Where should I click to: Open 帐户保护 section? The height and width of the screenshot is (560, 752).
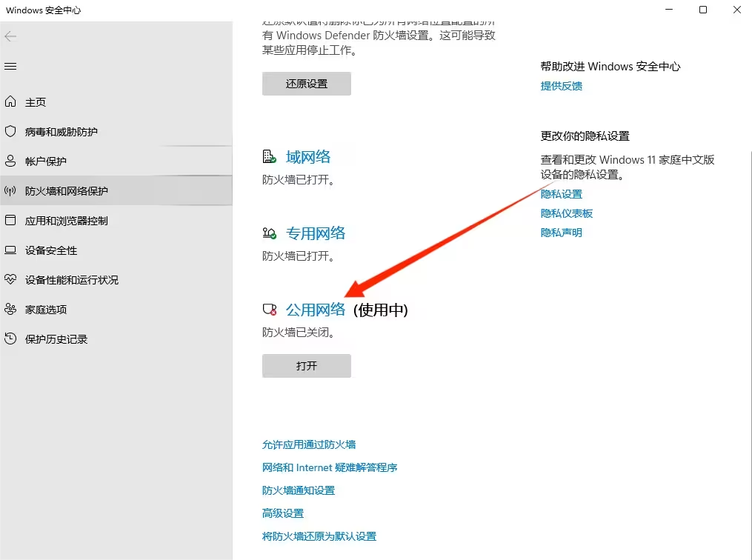[x=116, y=161]
